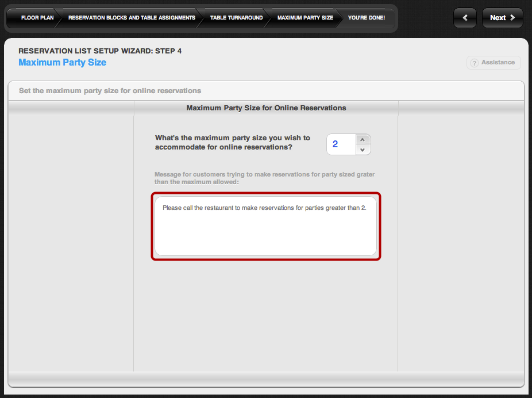The height and width of the screenshot is (398, 532).
Task: Select the Maximum Party Size step
Action: [x=305, y=18]
